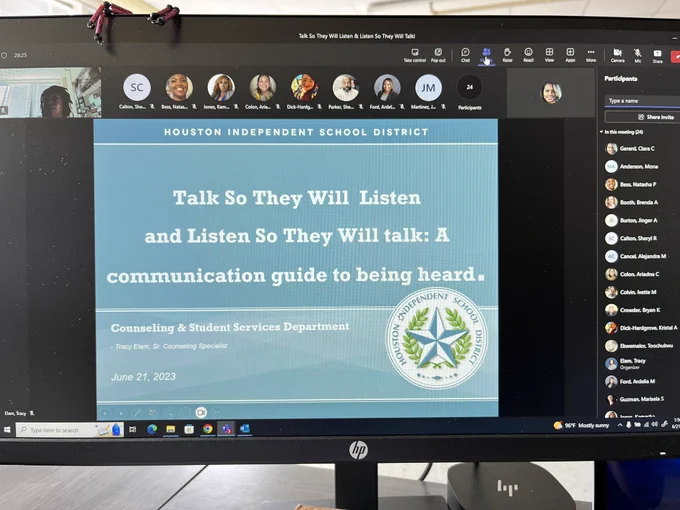Go to the next slide arrow
Screen dimensions: 680x510
tap(121, 413)
